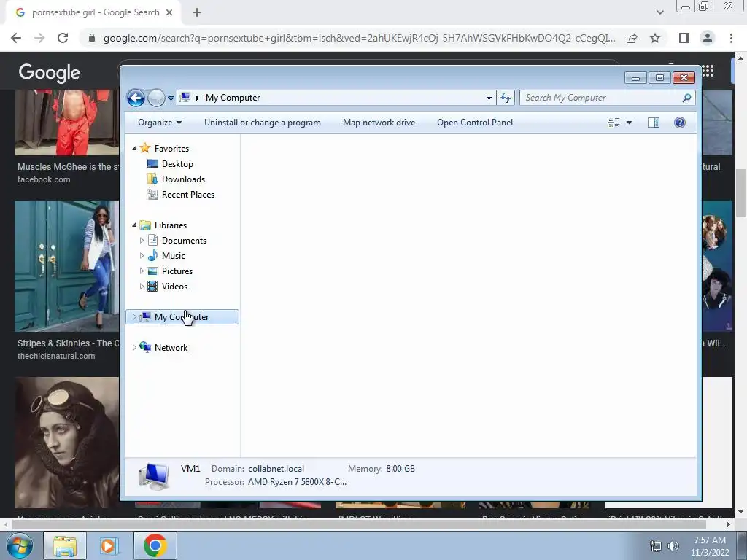The height and width of the screenshot is (560, 747).
Task: Click the Chrome address bar URL
Action: tap(359, 38)
